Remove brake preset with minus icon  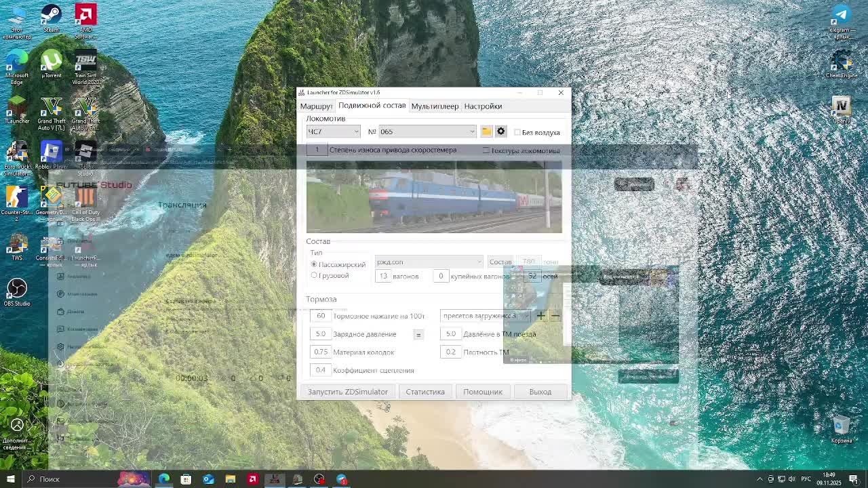(555, 315)
